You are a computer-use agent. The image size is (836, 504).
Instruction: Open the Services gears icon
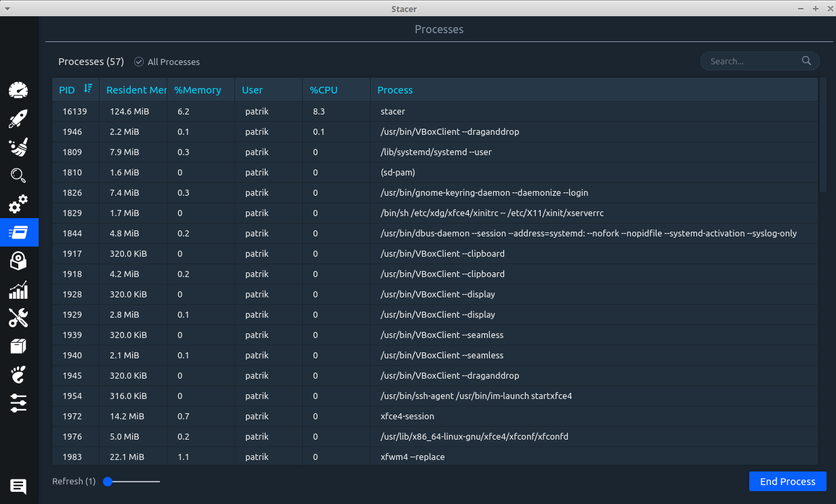[18, 204]
